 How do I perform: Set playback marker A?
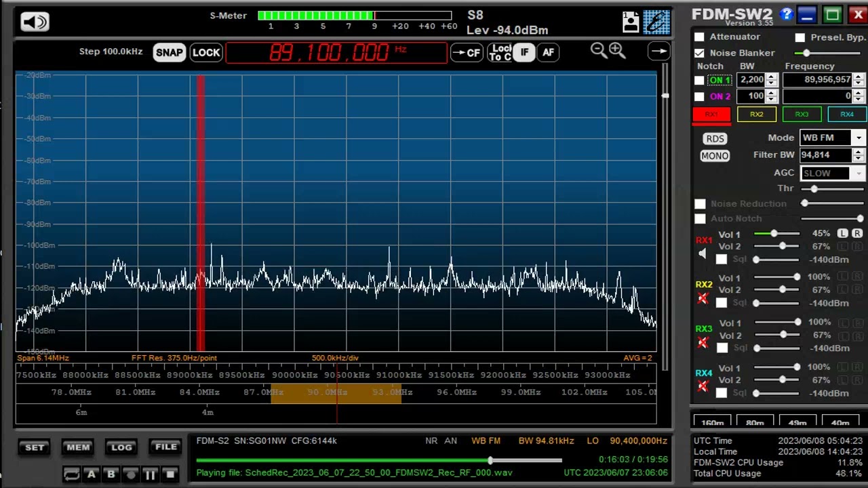point(92,474)
